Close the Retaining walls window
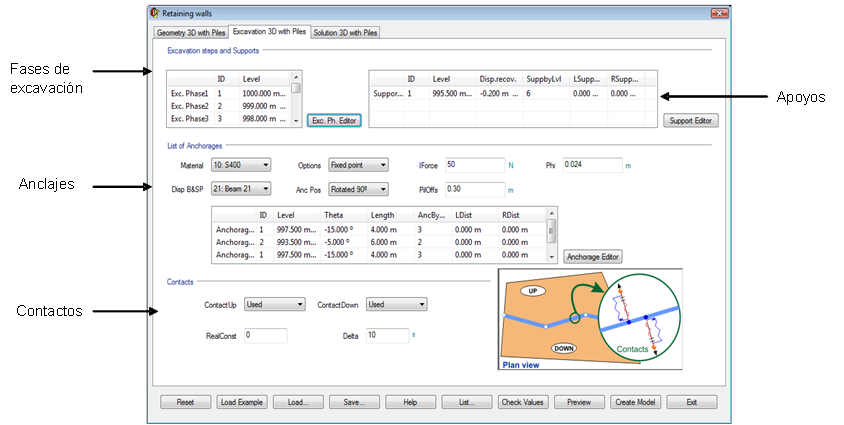The image size is (844, 425). coord(719,13)
